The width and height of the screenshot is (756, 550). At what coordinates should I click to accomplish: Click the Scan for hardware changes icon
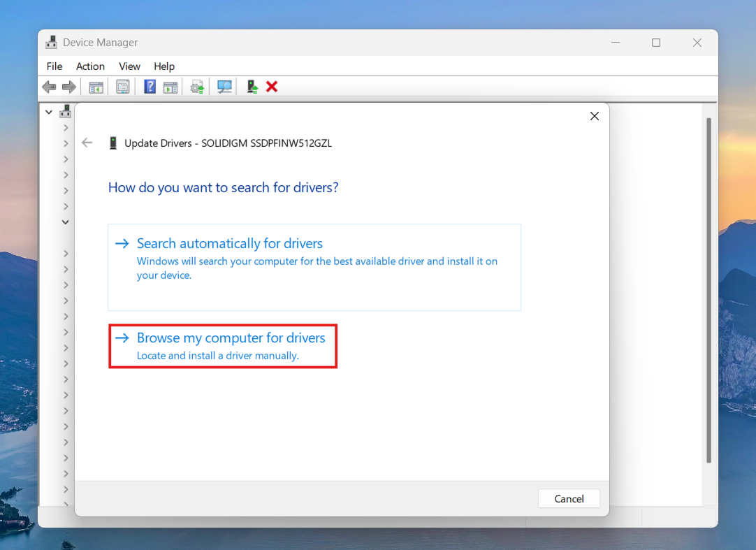tap(224, 86)
